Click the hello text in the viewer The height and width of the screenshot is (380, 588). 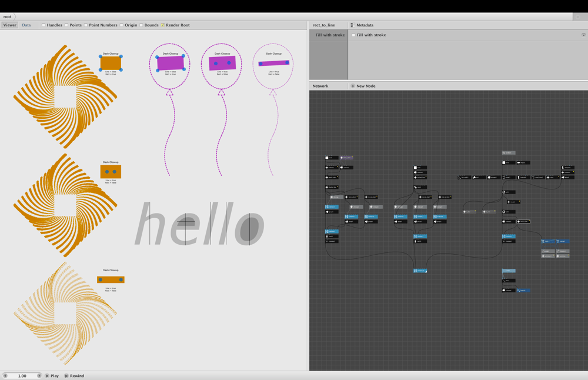[199, 224]
